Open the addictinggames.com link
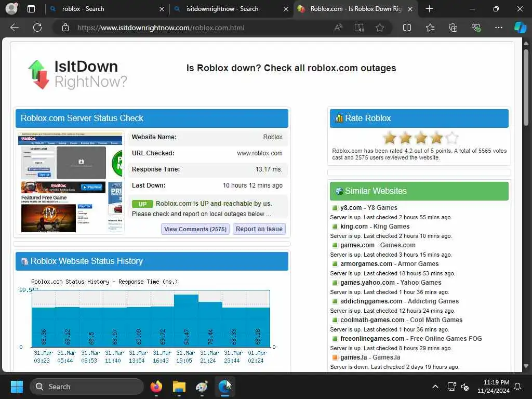 coord(400,301)
